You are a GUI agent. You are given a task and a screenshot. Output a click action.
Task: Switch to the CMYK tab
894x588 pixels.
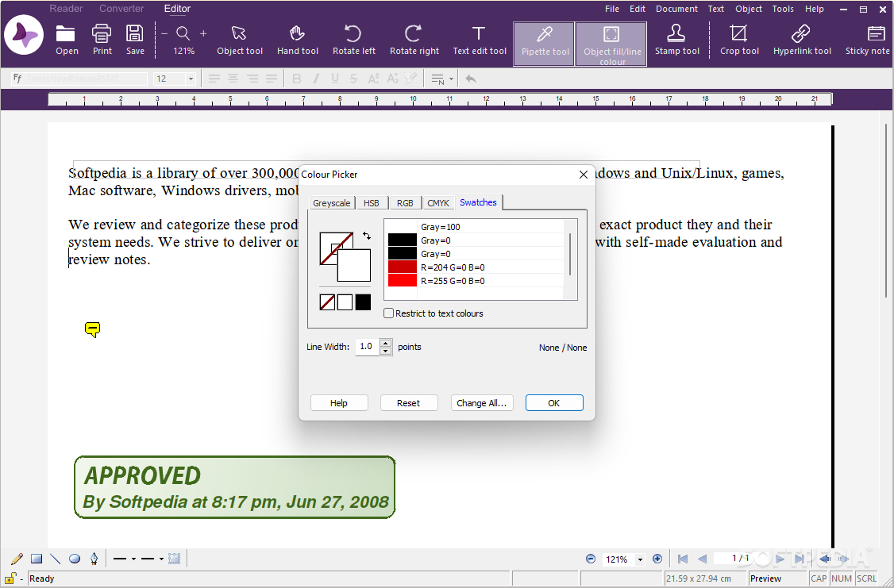[438, 203]
